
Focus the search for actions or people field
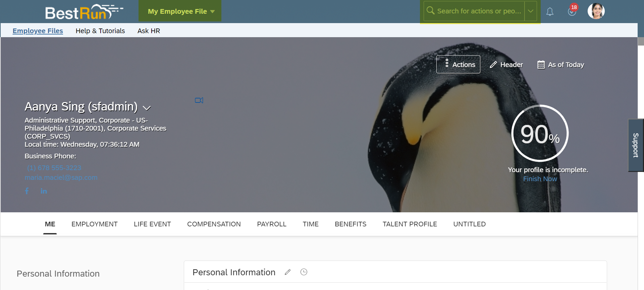tap(479, 11)
